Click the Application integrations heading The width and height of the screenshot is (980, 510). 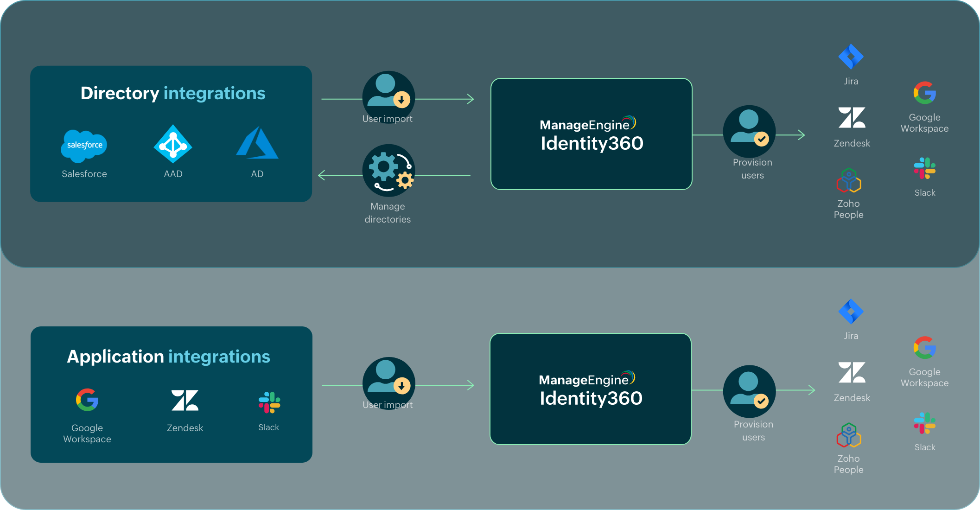click(x=169, y=357)
